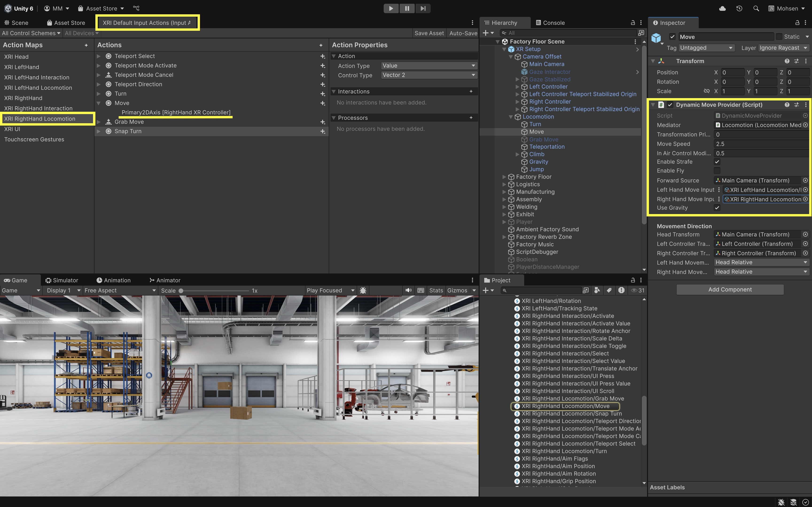812x507 pixels.
Task: Expand the Climb object in the Hierarchy
Action: 517,154
